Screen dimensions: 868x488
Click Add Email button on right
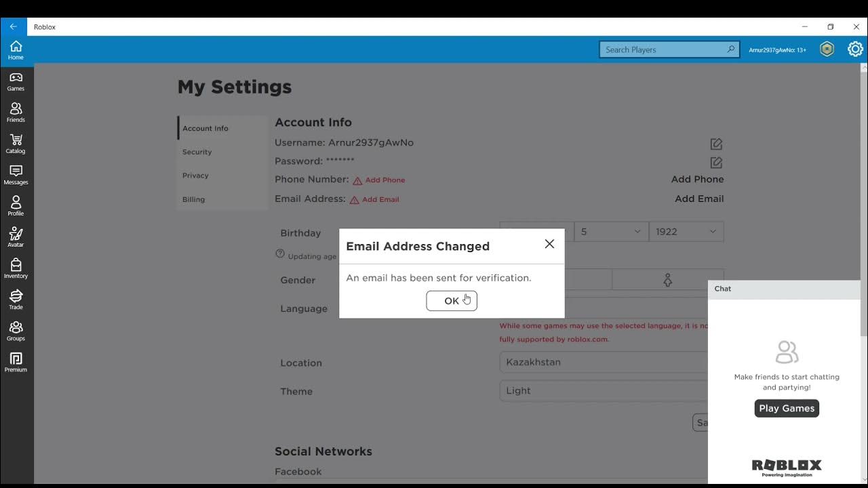(699, 199)
